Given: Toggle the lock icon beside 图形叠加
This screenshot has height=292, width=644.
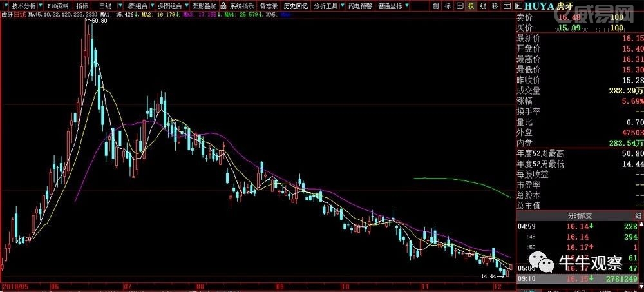Looking at the screenshot, I should 216,6.
